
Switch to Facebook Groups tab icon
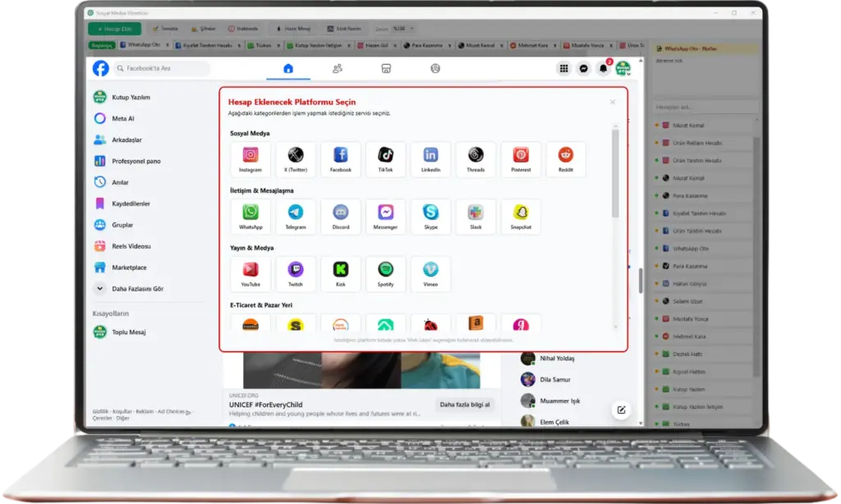(x=435, y=68)
